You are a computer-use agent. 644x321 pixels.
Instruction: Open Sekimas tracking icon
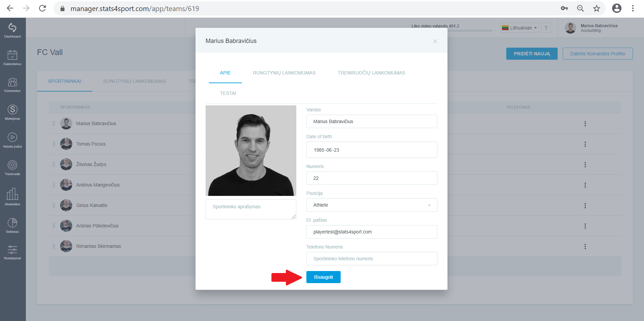tap(12, 225)
